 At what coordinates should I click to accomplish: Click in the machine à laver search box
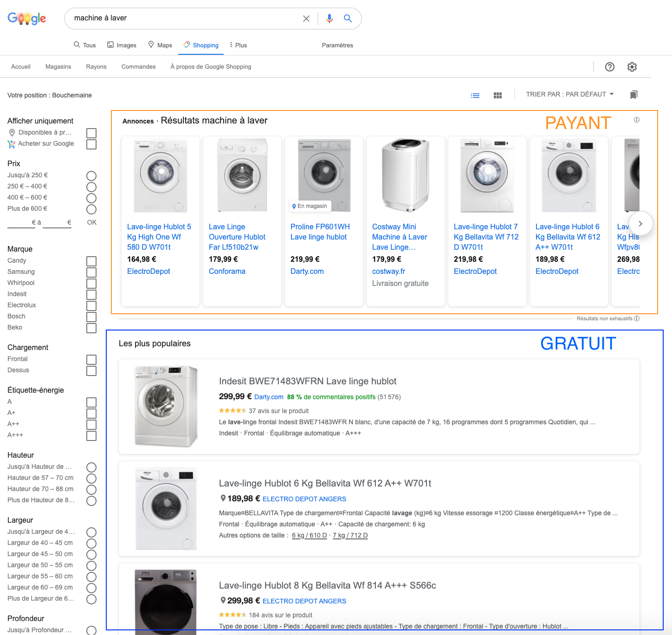tap(186, 18)
